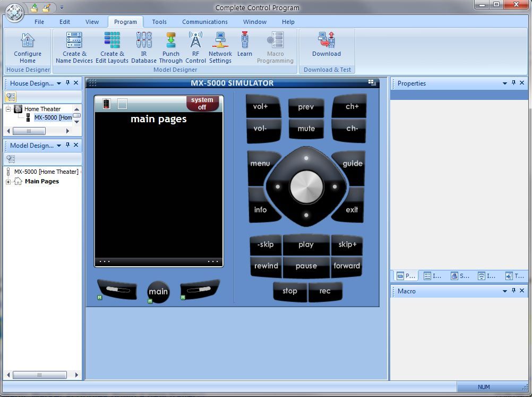Open the Edit menu
The height and width of the screenshot is (397, 532).
pos(64,22)
